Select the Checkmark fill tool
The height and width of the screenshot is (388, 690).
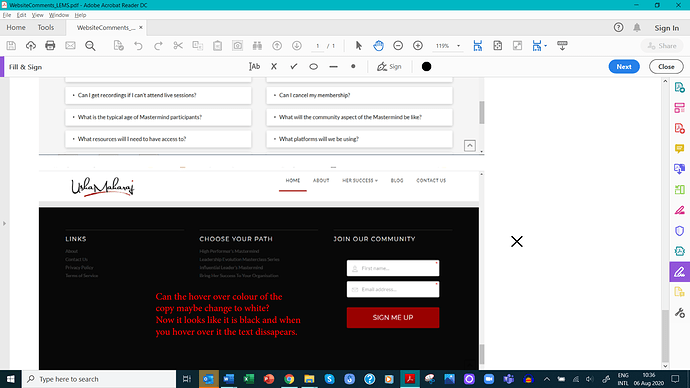coord(294,67)
